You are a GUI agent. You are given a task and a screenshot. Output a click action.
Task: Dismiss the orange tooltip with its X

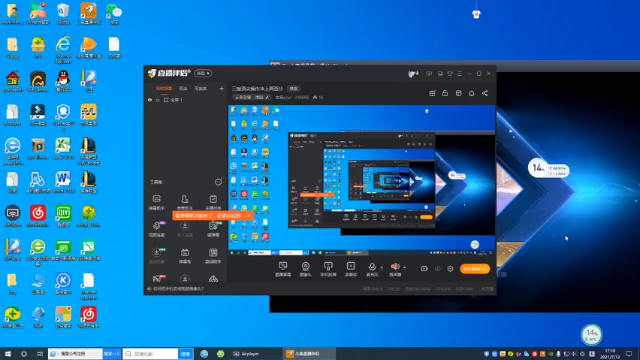point(249,216)
